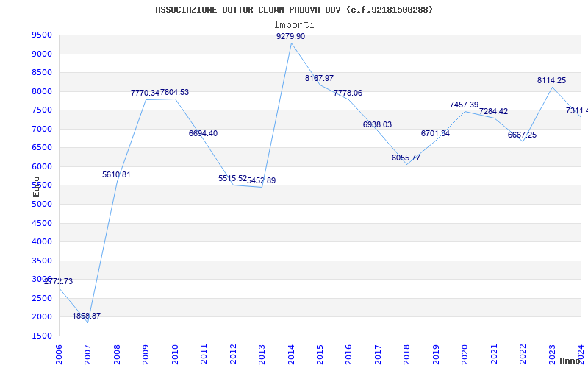Click the 7778.06 label
The width and height of the screenshot is (588, 368).
pyautogui.click(x=348, y=93)
